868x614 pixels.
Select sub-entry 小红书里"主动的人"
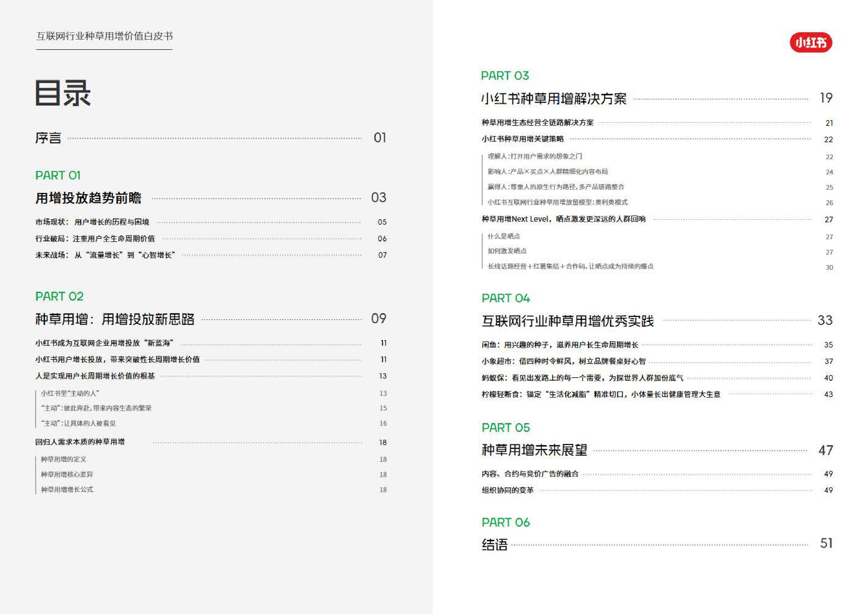pyautogui.click(x=70, y=393)
